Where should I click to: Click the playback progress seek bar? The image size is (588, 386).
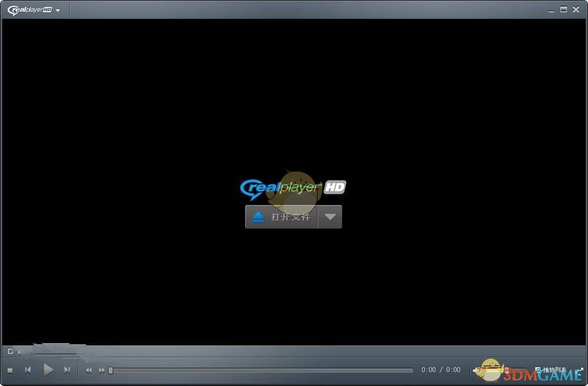click(264, 370)
